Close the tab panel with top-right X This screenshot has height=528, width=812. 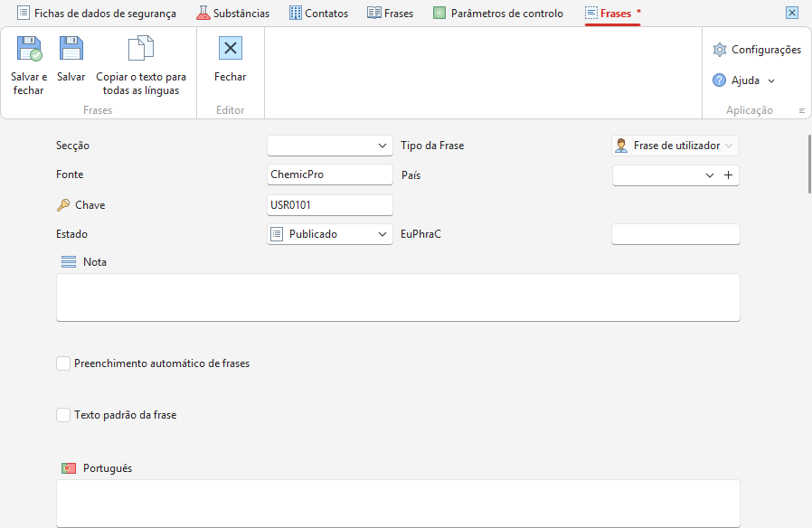click(x=792, y=13)
